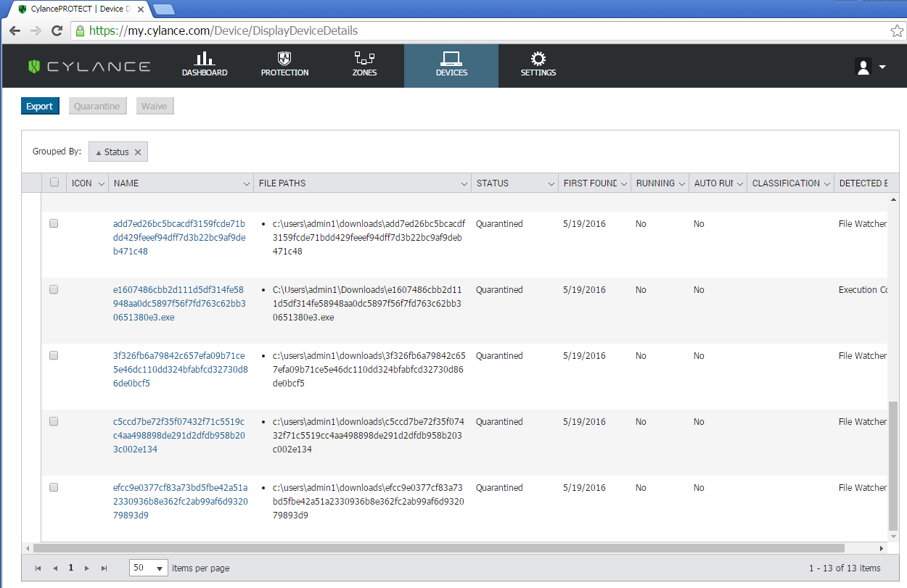907x588 pixels.
Task: Click the Cylance logo
Action: point(89,67)
